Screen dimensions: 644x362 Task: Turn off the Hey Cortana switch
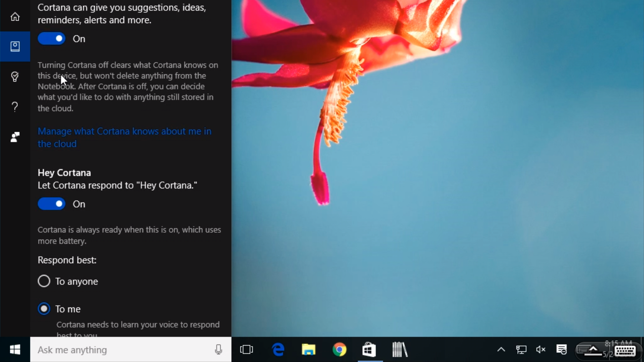click(x=51, y=204)
